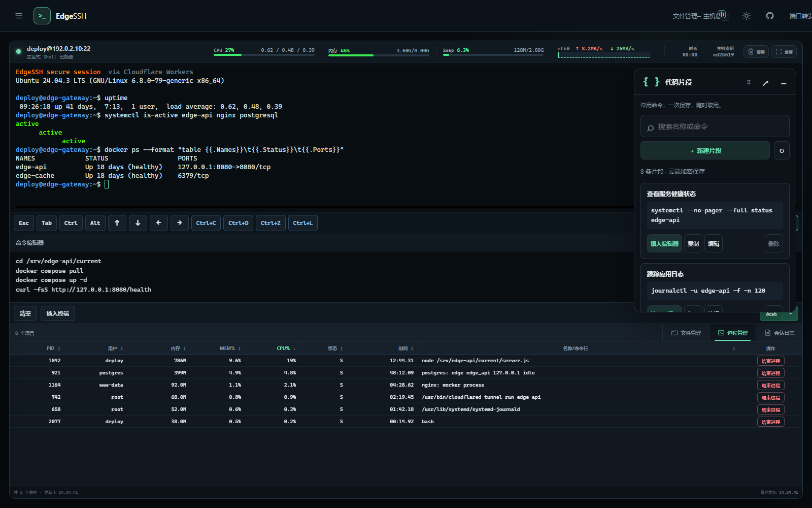The image size is (812, 508).
Task: Sort processes by CPU% column header
Action: tap(286, 348)
